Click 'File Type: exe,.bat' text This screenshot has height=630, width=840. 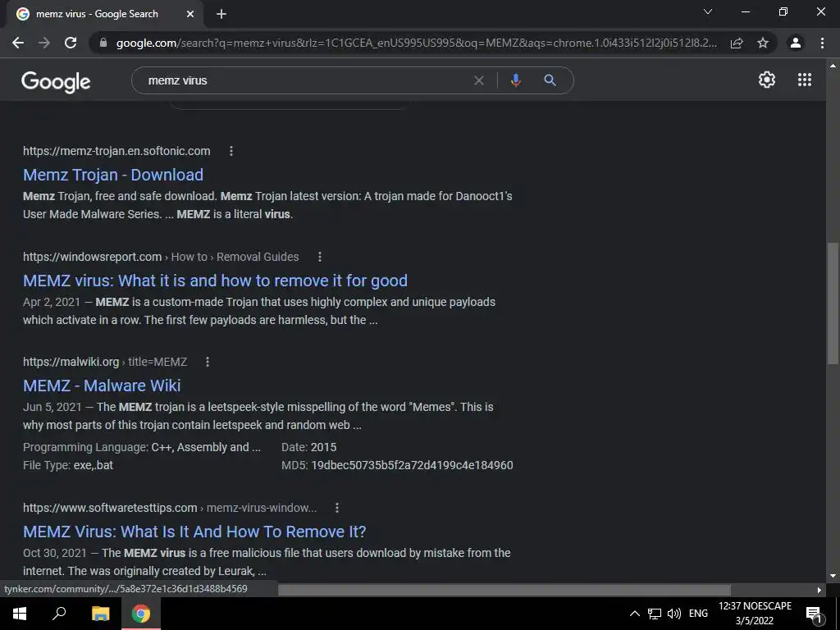coord(68,465)
